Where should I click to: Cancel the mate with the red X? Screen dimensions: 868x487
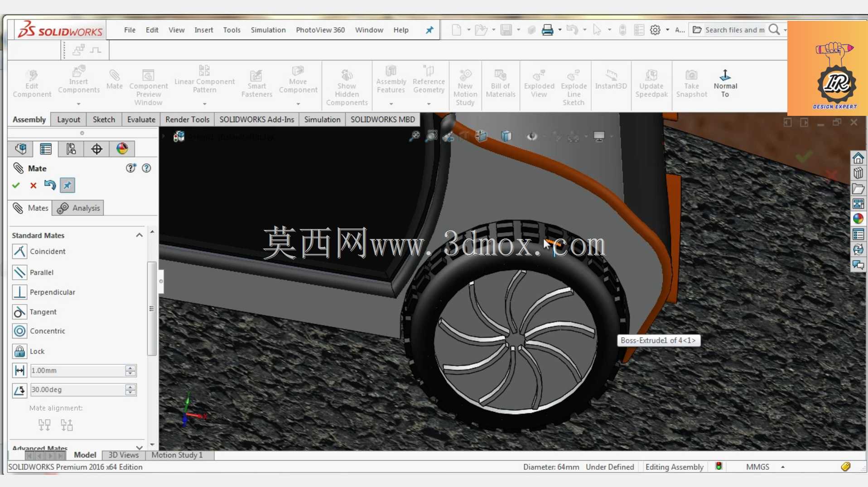point(33,185)
